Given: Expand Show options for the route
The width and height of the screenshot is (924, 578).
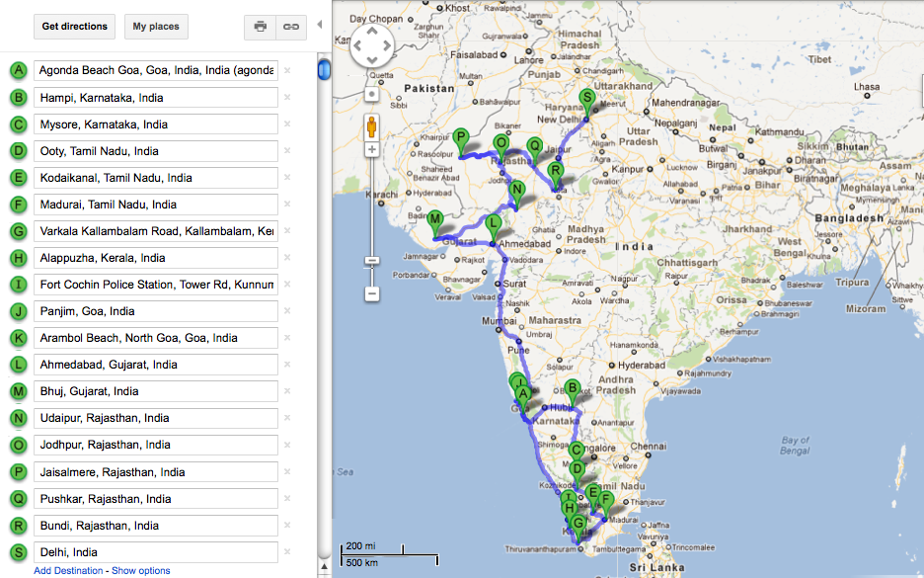Looking at the screenshot, I should tap(140, 570).
